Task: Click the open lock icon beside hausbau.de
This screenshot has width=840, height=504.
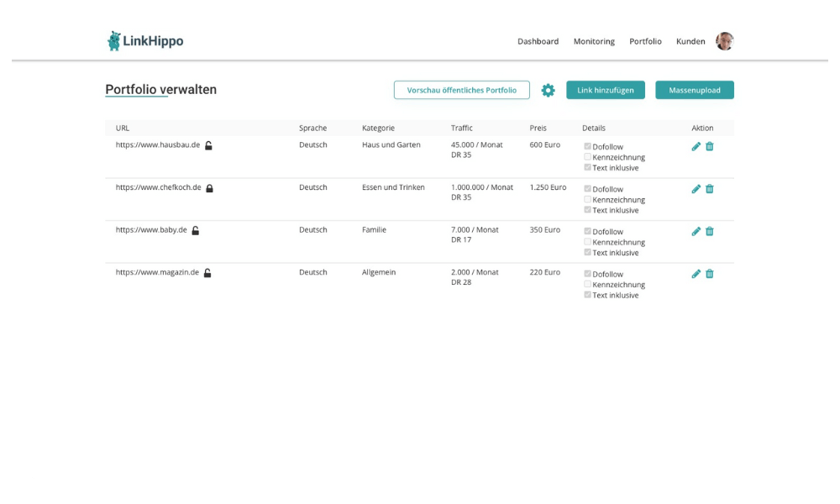Action: [208, 145]
